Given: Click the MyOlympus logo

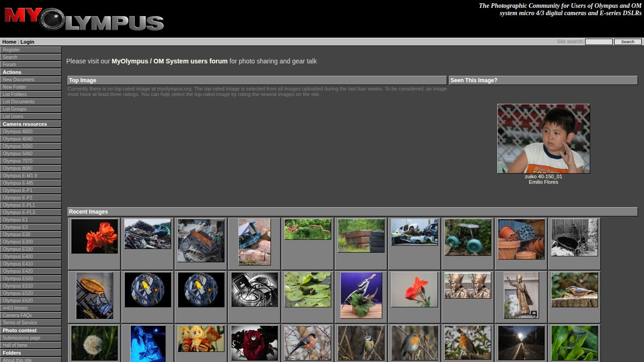Looking at the screenshot, I should click(x=84, y=20).
